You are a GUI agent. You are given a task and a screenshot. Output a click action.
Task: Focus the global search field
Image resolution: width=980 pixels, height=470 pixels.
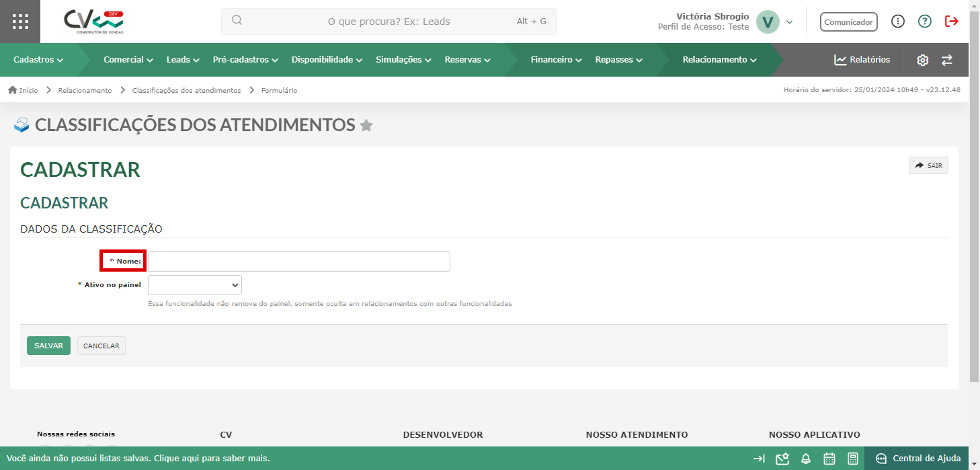coord(389,22)
